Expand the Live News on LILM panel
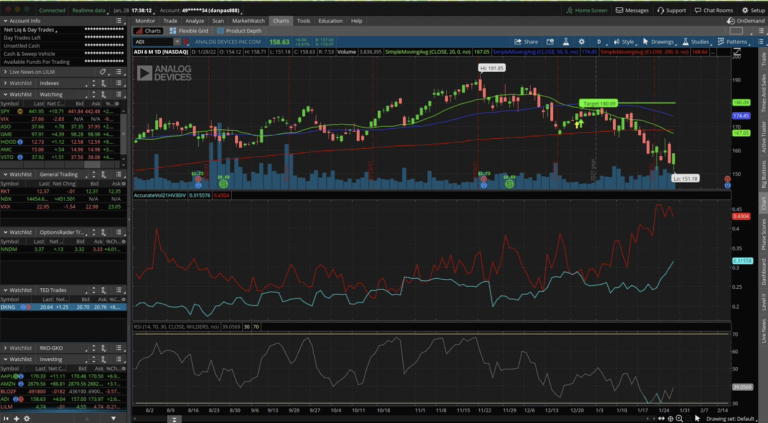Viewport: 768px width, 423px height. tap(6, 73)
